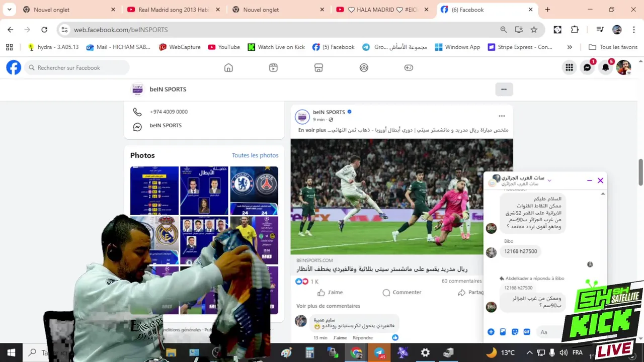This screenshot has height=362, width=644.
Task: Click Voir plus de commentaires
Action: click(328, 306)
